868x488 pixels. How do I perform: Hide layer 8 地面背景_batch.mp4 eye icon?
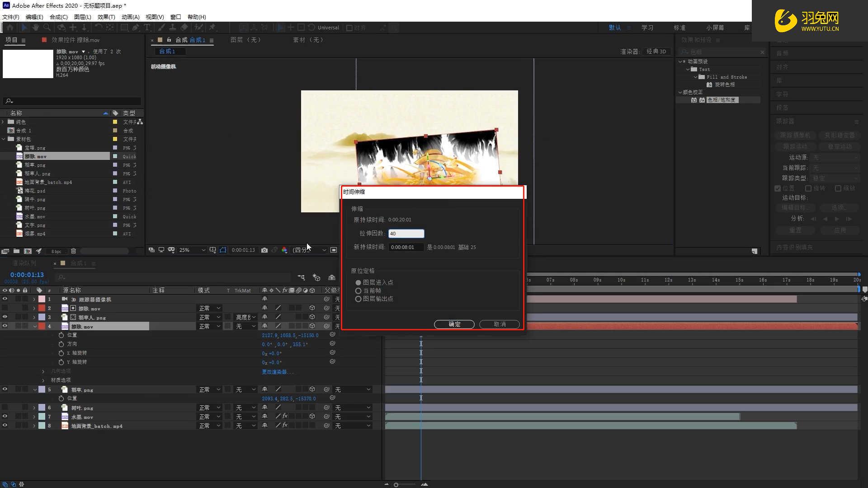tap(5, 425)
